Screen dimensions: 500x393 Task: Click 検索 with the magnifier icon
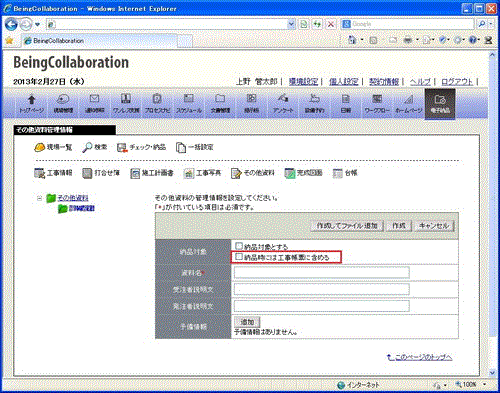click(95, 147)
